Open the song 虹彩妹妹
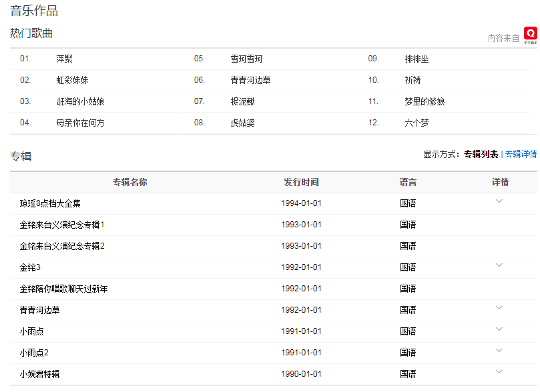Viewport: 540px width, 392px height. coord(72,80)
